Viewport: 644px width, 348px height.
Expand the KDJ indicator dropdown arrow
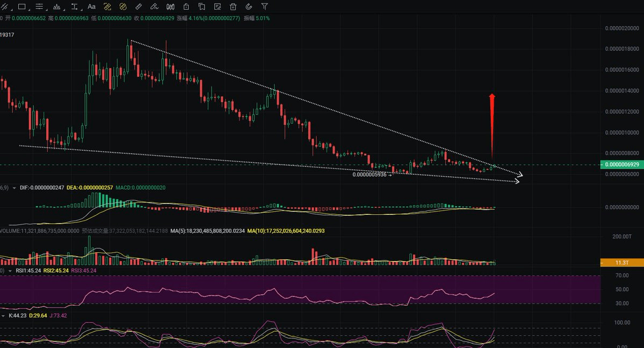[x=3, y=316]
